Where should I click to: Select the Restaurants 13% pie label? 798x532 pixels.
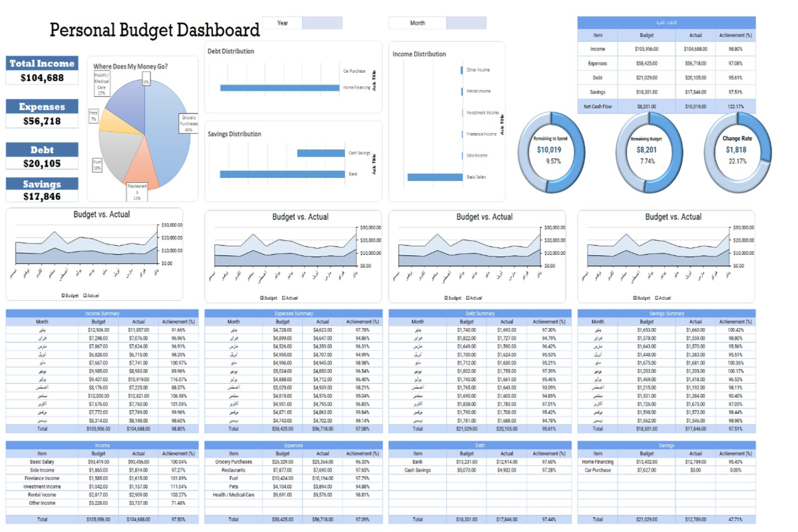point(137,192)
